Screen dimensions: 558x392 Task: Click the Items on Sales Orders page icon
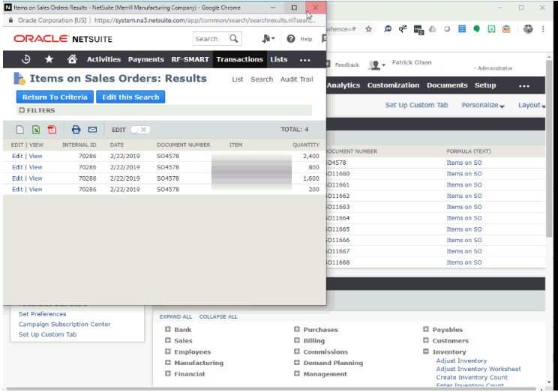19,79
